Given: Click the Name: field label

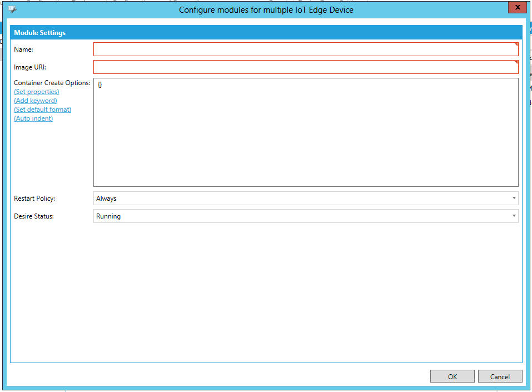Looking at the screenshot, I should point(24,49).
